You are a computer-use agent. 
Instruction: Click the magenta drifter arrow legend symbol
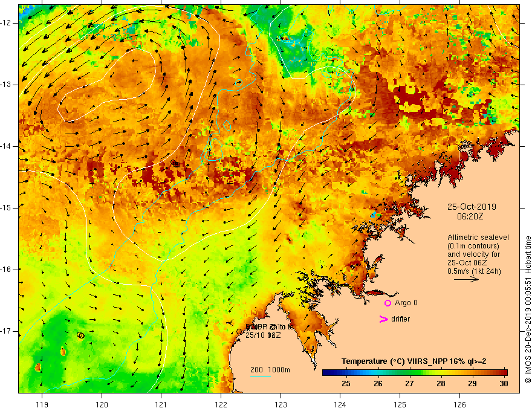tap(383, 319)
